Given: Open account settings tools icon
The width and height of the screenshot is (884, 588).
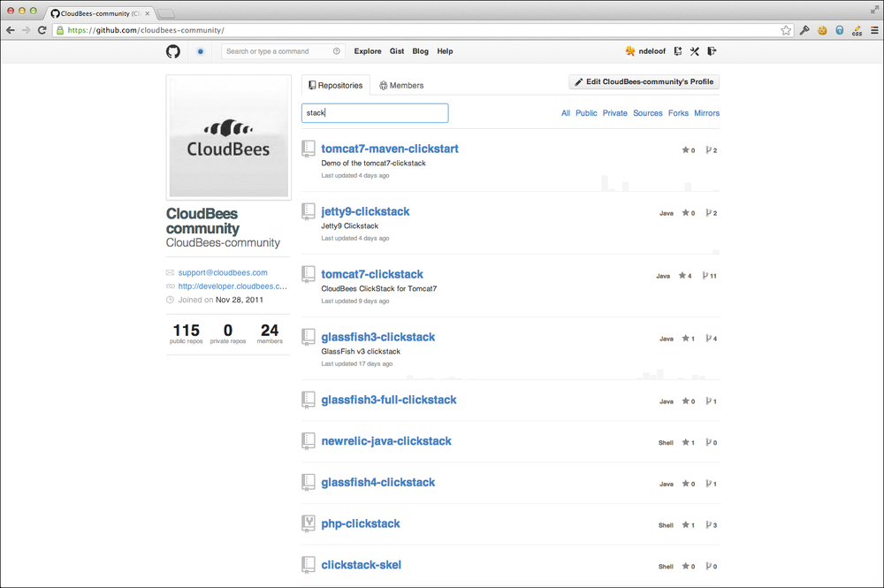Looking at the screenshot, I should click(695, 51).
